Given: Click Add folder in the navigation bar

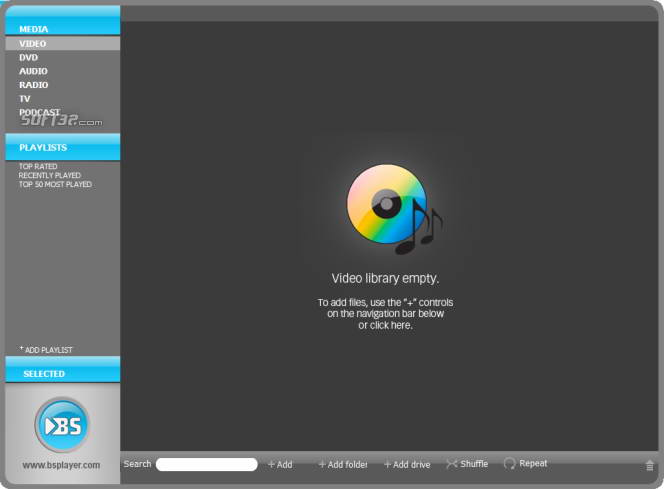Looking at the screenshot, I should [x=343, y=464].
